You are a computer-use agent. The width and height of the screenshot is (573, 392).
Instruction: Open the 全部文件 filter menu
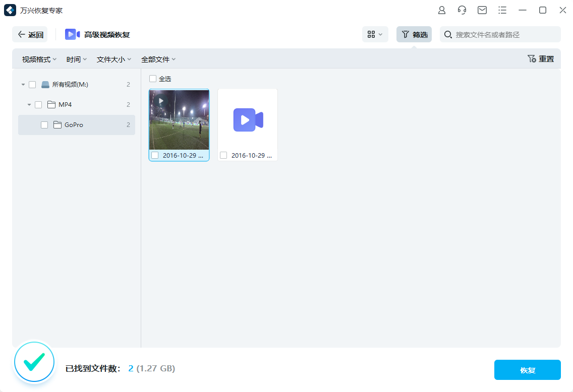tap(158, 59)
